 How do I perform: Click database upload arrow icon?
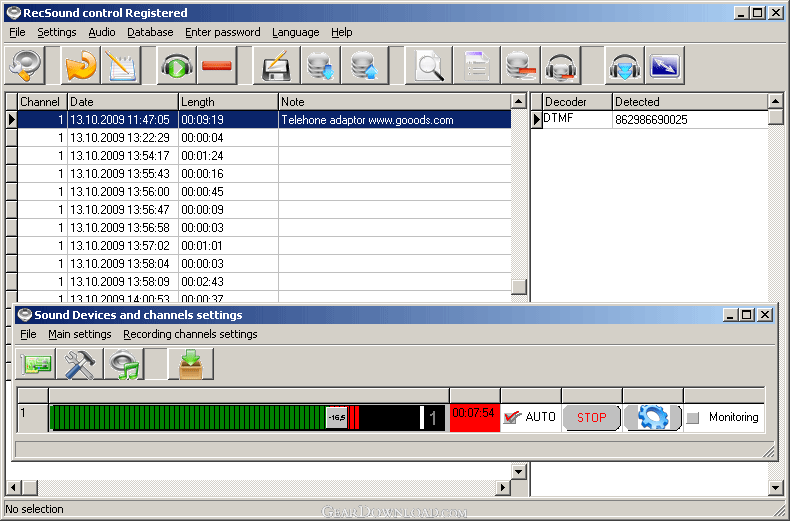point(364,65)
